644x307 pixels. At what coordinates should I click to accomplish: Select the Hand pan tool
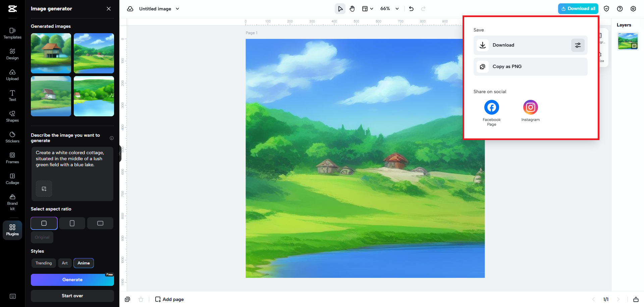click(352, 9)
